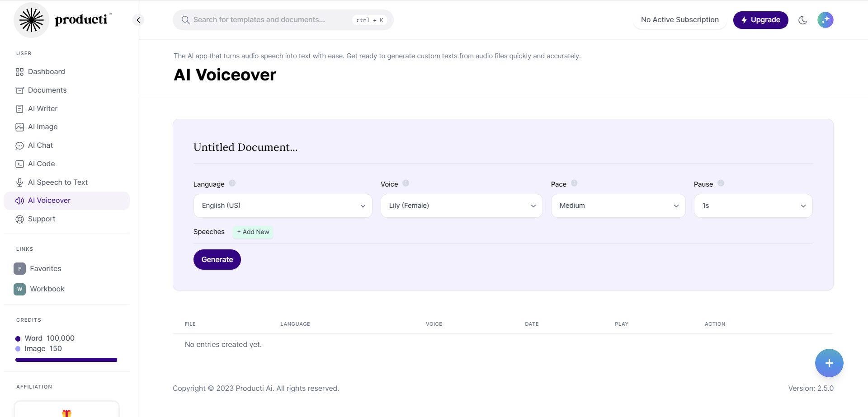The width and height of the screenshot is (868, 417).
Task: Click the info icon beside Pause
Action: click(721, 183)
